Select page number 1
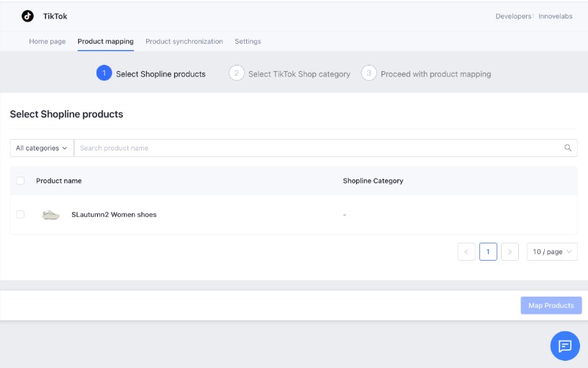The image size is (588, 368). 488,251
